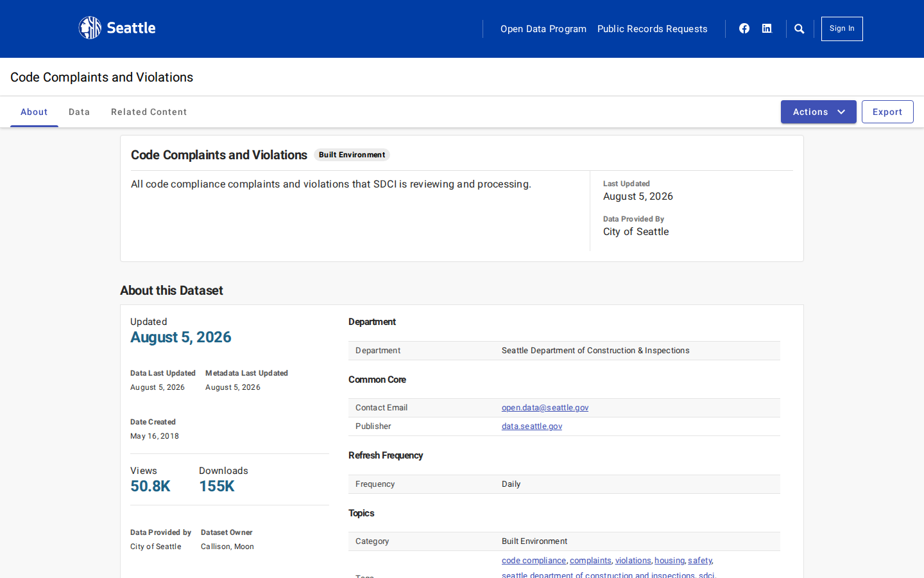Click the 'code compliance' tag
This screenshot has height=578, width=924.
pyautogui.click(x=534, y=561)
